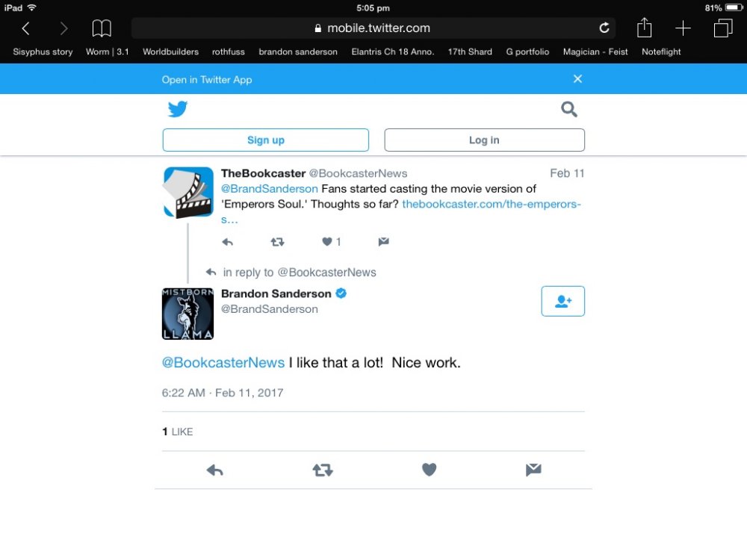Viewport: 747px width, 560px height.
Task: Click the mobile.twitter.com address bar
Action: click(373, 28)
